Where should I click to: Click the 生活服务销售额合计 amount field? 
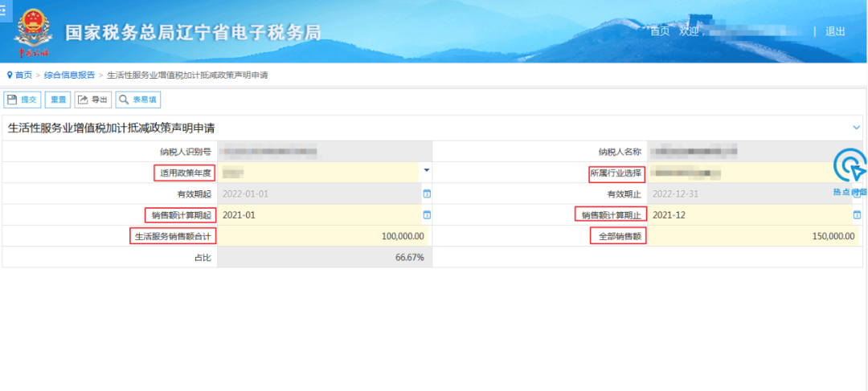[x=323, y=236]
